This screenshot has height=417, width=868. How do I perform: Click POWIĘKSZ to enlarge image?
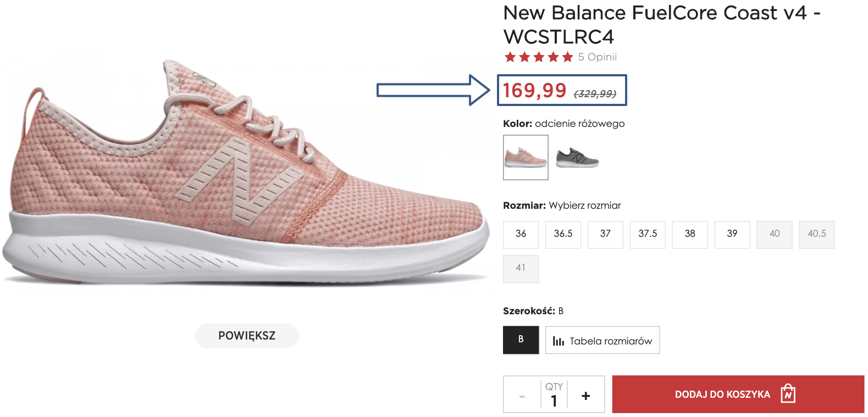click(247, 336)
